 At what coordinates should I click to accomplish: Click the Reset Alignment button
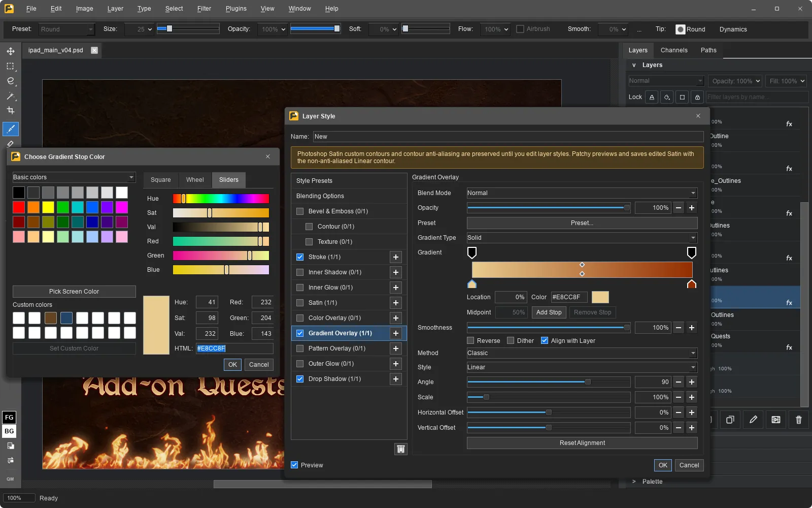[x=582, y=443]
